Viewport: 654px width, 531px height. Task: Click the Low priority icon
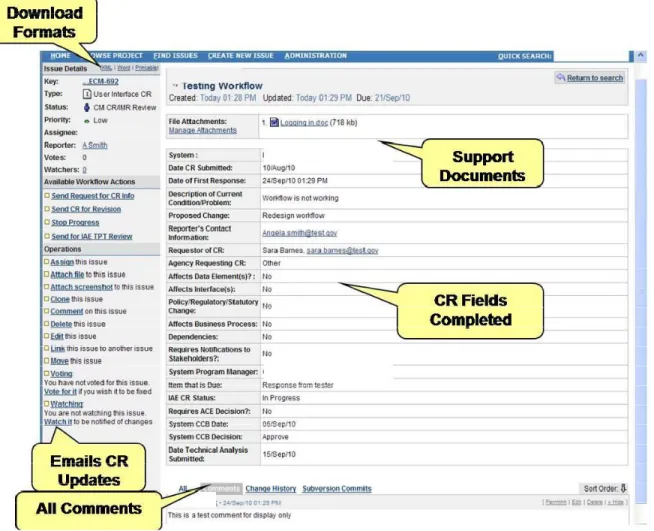(x=87, y=121)
